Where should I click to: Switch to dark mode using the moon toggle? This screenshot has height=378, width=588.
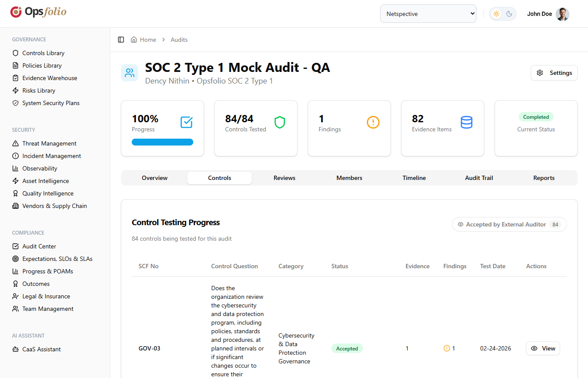point(509,13)
